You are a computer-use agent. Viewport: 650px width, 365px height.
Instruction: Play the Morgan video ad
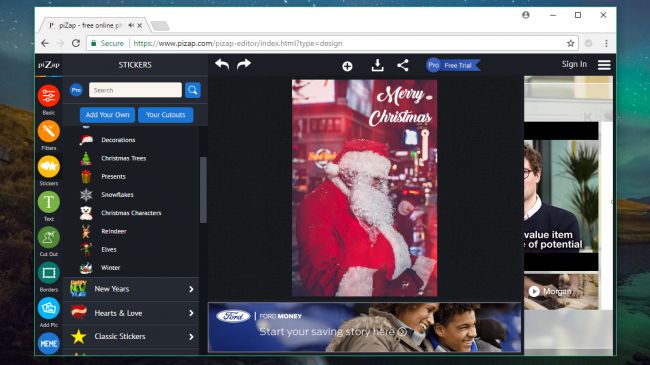point(534,292)
